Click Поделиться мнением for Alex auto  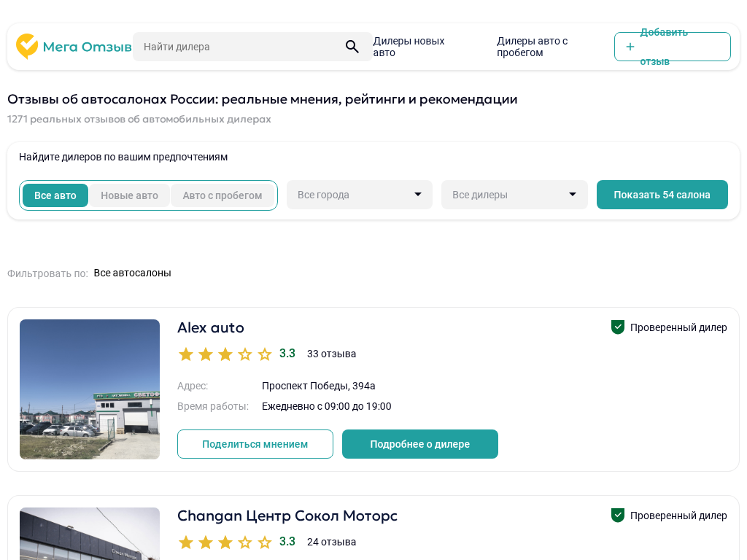[x=255, y=444]
